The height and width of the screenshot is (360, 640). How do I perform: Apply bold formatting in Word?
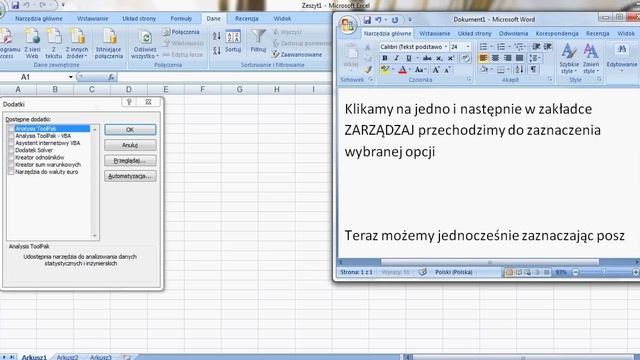coord(384,58)
